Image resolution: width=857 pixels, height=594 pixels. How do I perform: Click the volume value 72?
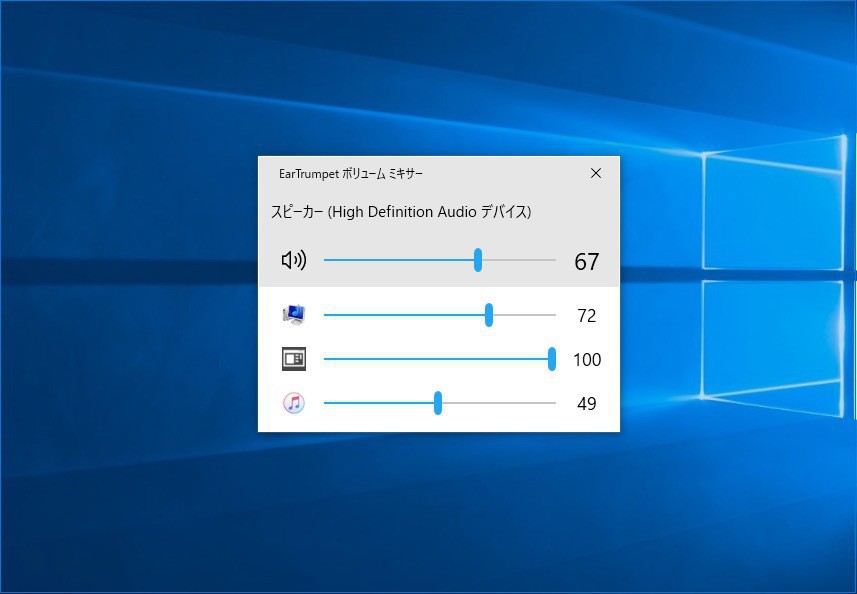(x=586, y=316)
